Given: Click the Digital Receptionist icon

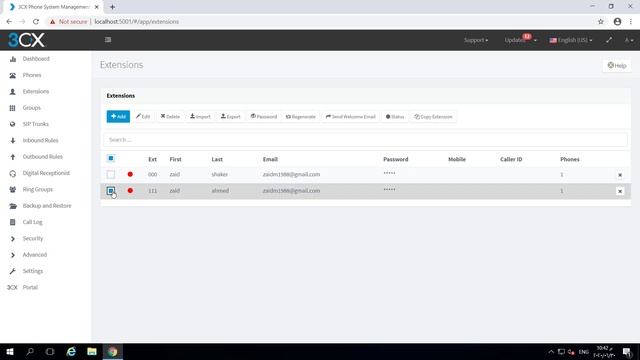Looking at the screenshot, I should pos(13,173).
